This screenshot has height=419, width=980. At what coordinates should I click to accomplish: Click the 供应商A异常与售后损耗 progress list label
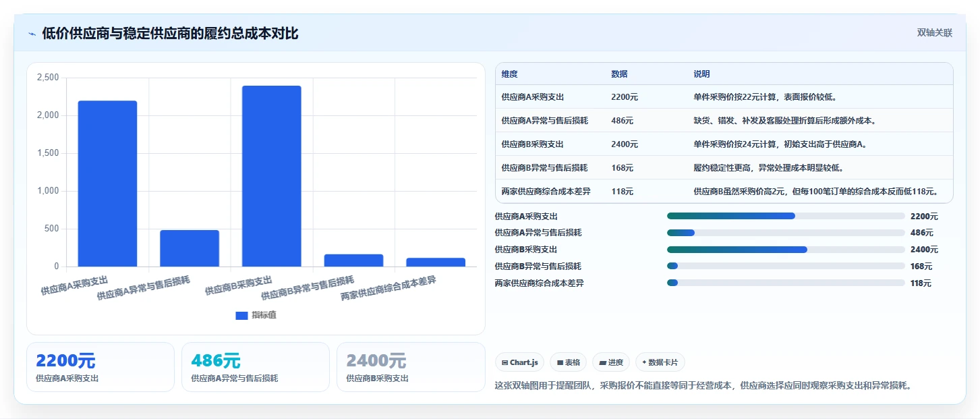click(x=538, y=233)
